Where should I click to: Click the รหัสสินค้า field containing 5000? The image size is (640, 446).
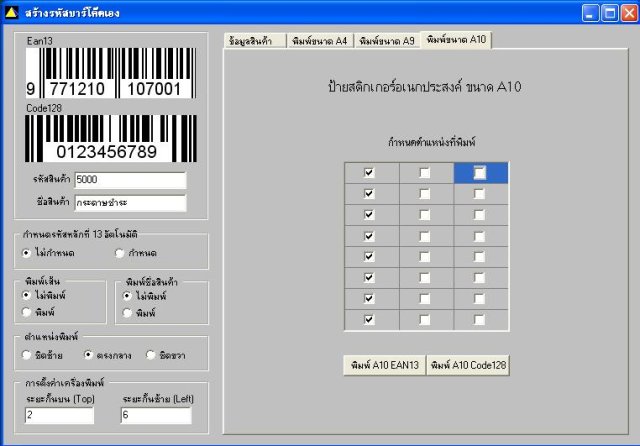[130, 180]
